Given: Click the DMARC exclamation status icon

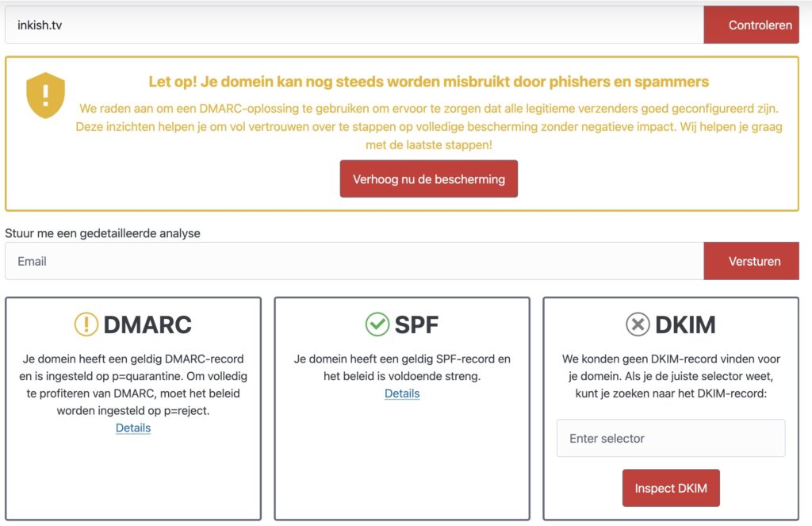Looking at the screenshot, I should tap(86, 324).
